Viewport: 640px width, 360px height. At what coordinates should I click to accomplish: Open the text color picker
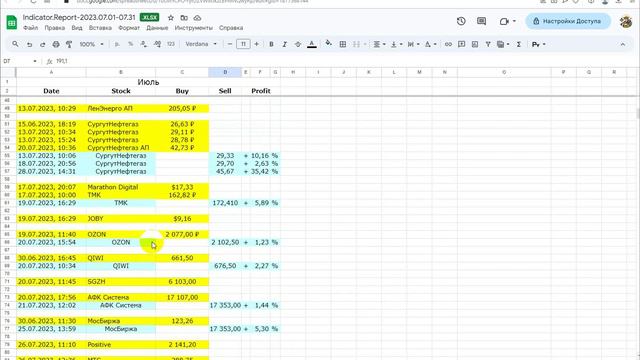312,44
